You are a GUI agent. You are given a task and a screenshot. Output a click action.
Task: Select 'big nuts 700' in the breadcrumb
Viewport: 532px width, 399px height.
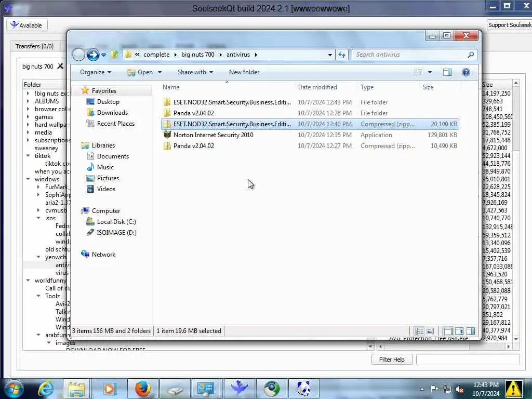coord(198,55)
